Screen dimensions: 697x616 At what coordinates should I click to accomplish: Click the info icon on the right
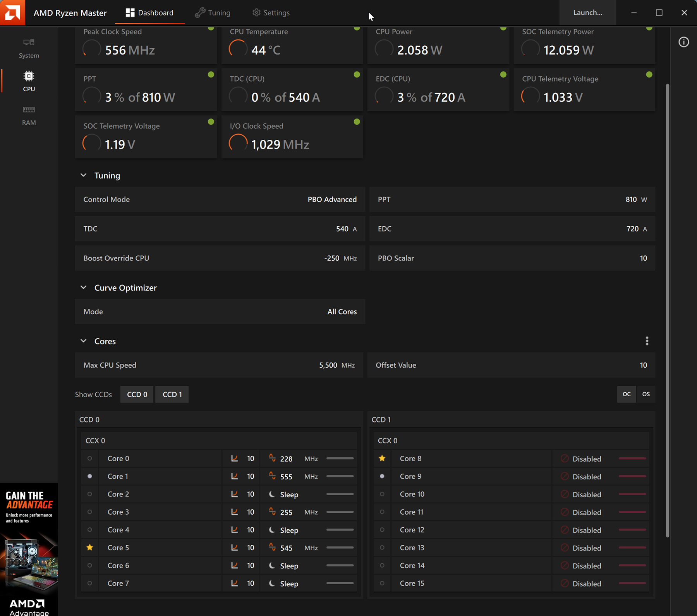pos(684,42)
